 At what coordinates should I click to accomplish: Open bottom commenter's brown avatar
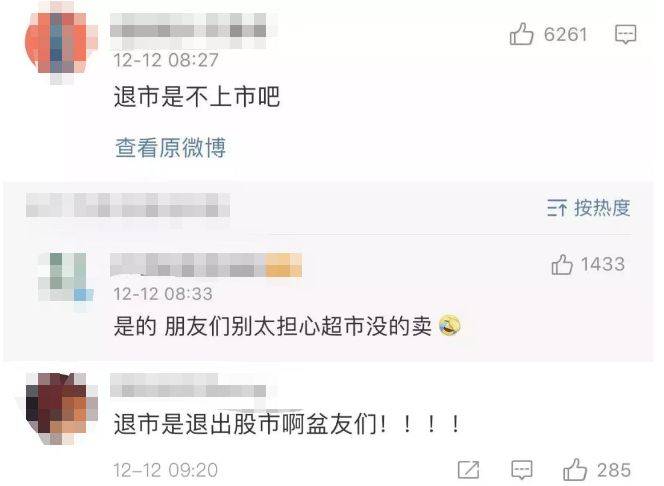click(62, 409)
